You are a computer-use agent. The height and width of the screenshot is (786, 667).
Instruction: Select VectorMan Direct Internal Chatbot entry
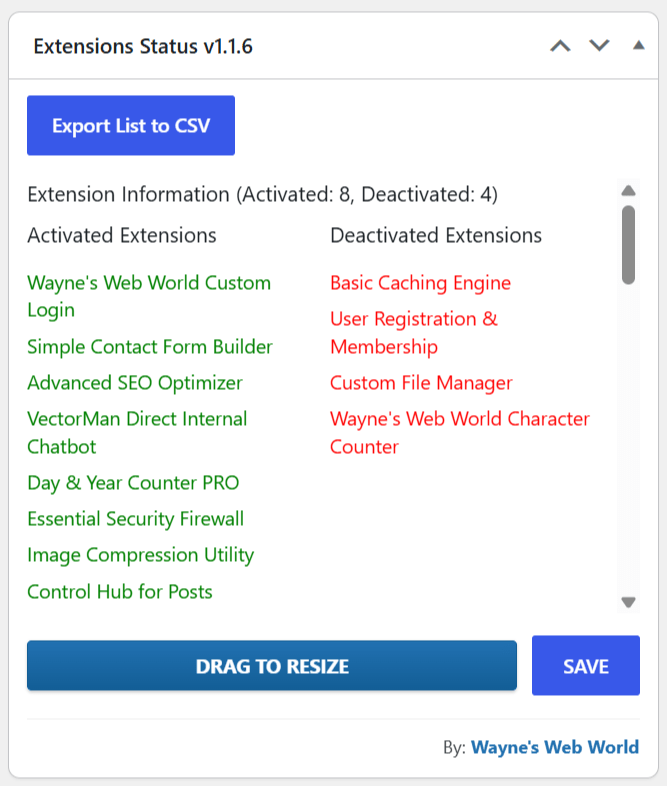coord(137,433)
